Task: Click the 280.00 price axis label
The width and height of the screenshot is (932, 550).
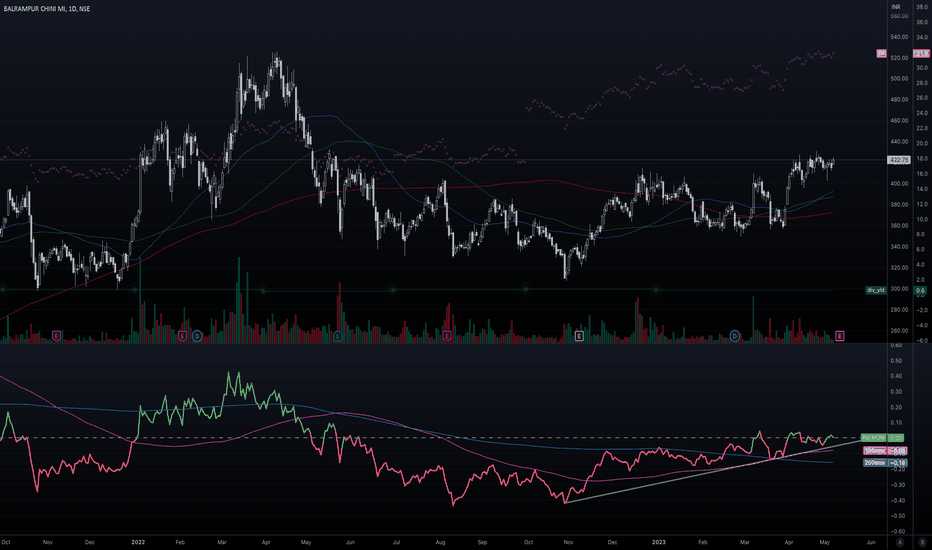Action: (899, 310)
